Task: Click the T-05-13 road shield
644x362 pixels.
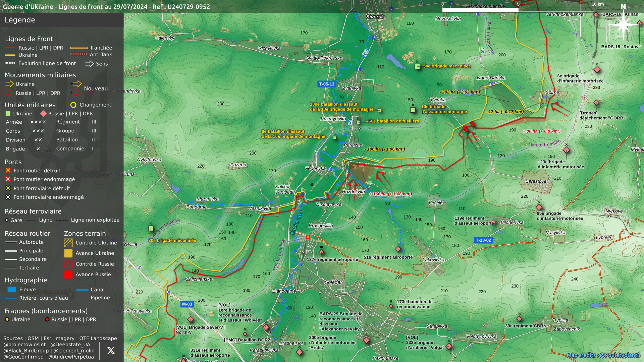Action: point(326,84)
